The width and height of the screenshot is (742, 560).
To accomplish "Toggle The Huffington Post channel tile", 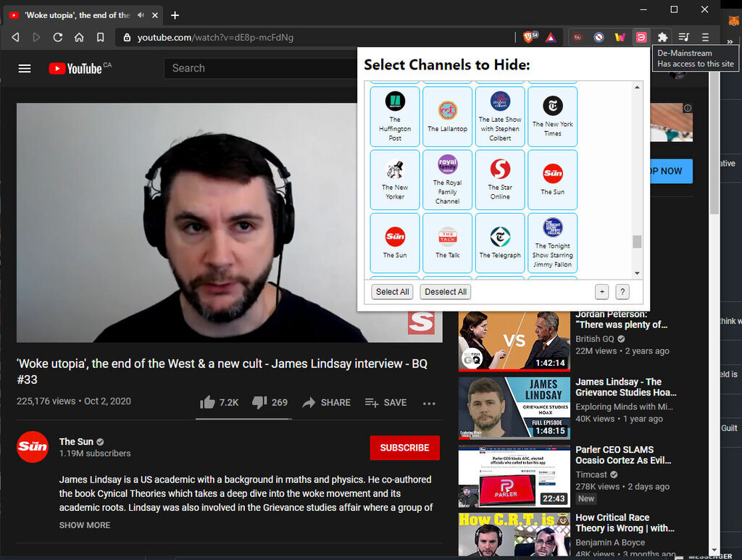I will (395, 116).
